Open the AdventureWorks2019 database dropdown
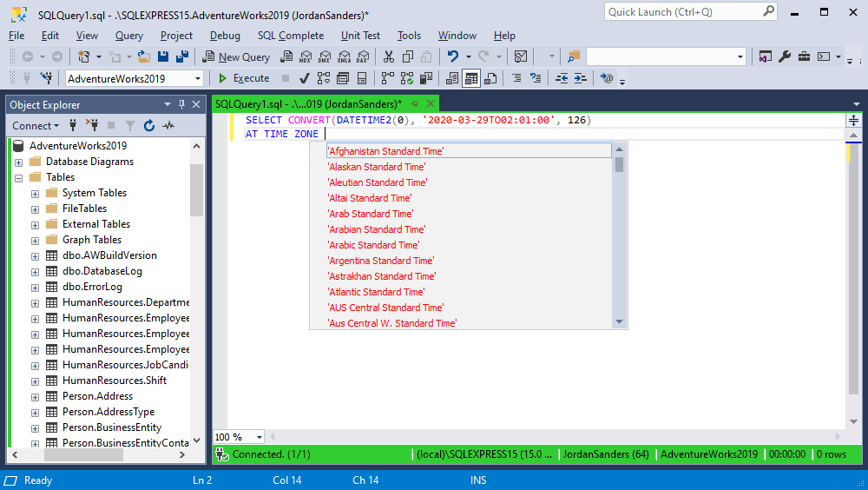Viewport: 868px width, 490px height. tap(198, 79)
